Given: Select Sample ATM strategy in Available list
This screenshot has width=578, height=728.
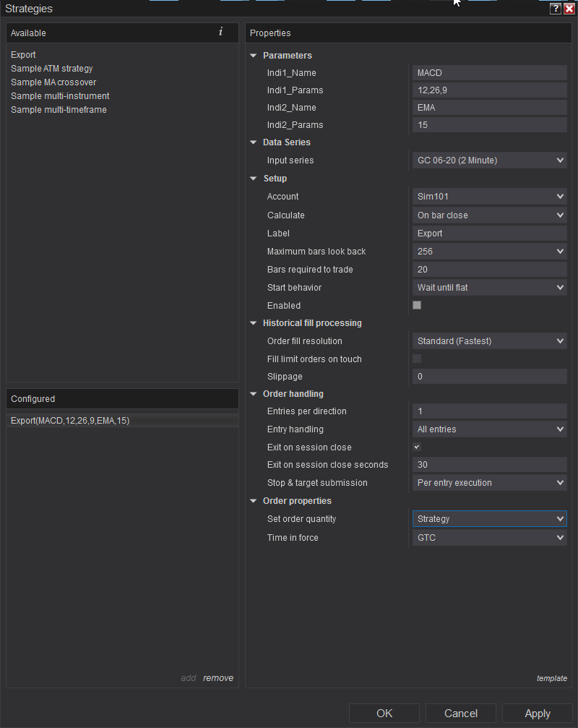Looking at the screenshot, I should 52,69.
